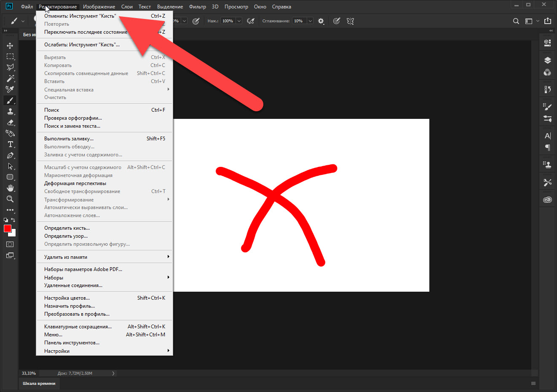This screenshot has height=392, width=557.
Task: Click the foreground red color swatch
Action: coord(7,228)
